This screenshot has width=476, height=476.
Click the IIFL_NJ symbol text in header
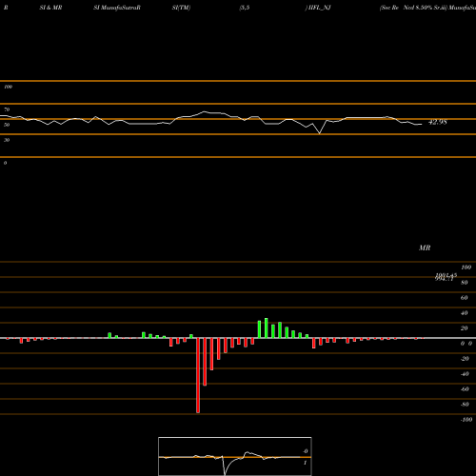pyautogui.click(x=319, y=8)
